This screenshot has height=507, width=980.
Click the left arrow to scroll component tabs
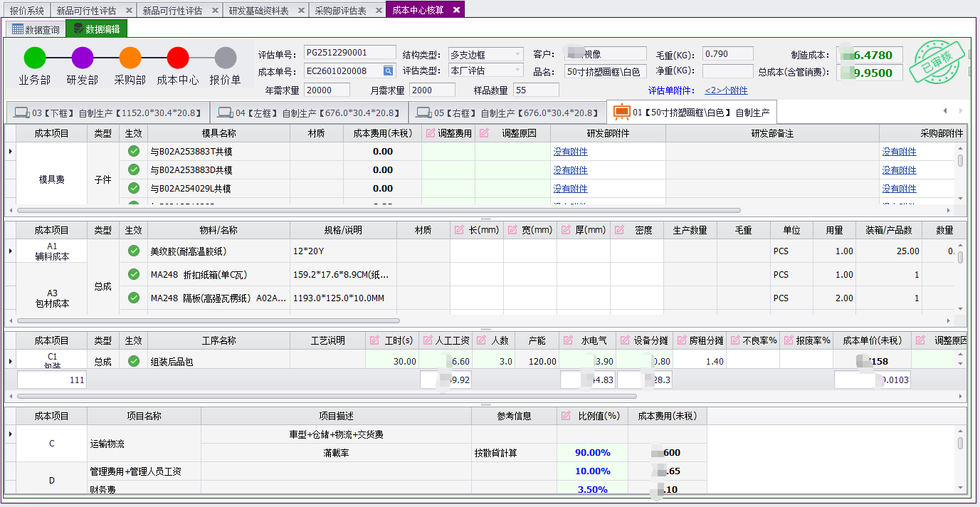945,111
